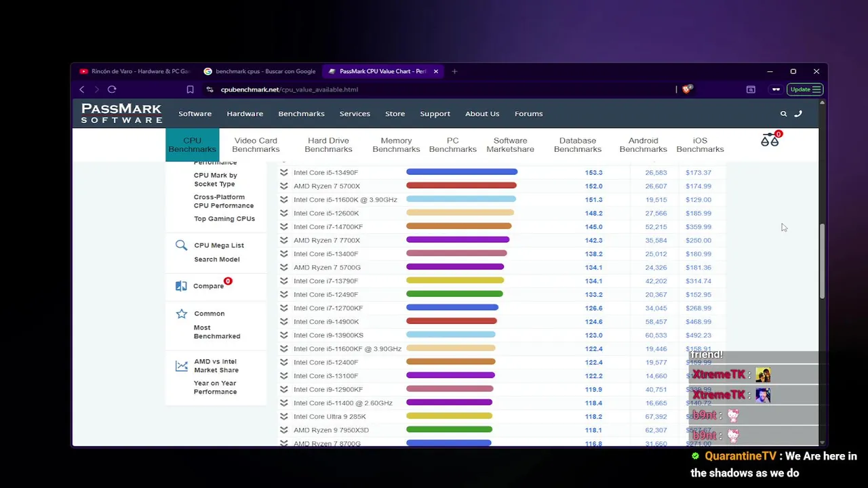
Task: Select the iOS Benchmarks tab
Action: tap(700, 145)
